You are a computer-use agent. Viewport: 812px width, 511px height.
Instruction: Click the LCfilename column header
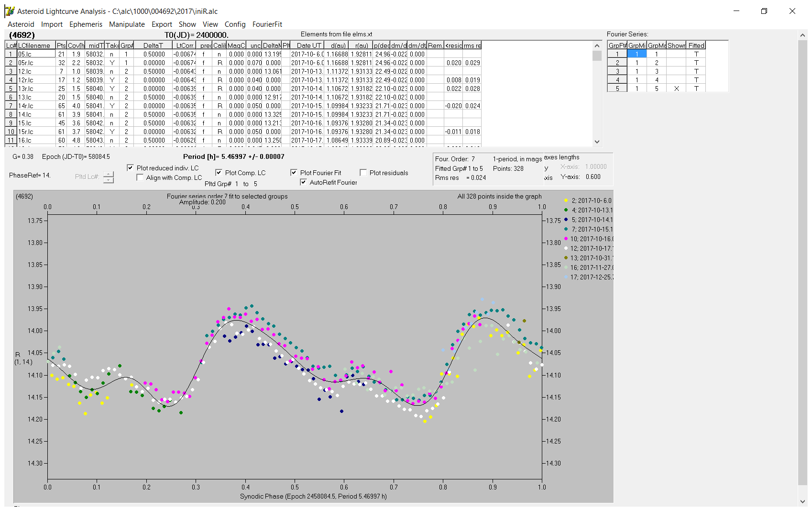coord(36,45)
